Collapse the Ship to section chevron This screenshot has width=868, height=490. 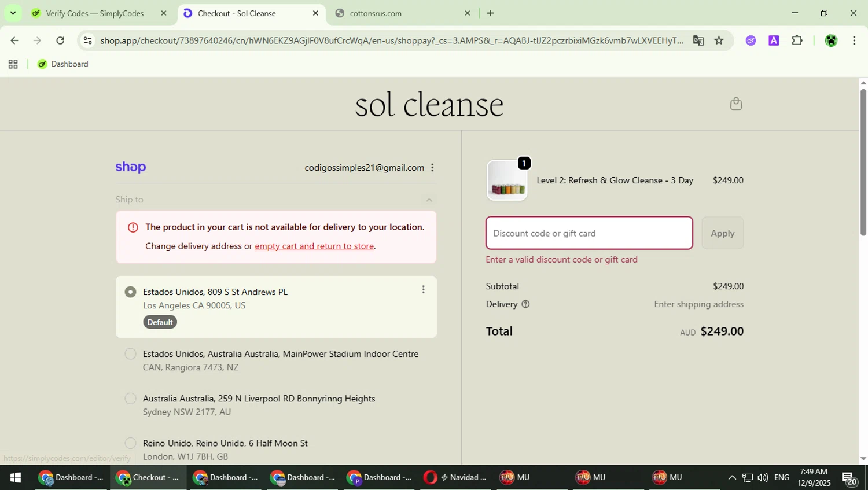[x=429, y=200]
